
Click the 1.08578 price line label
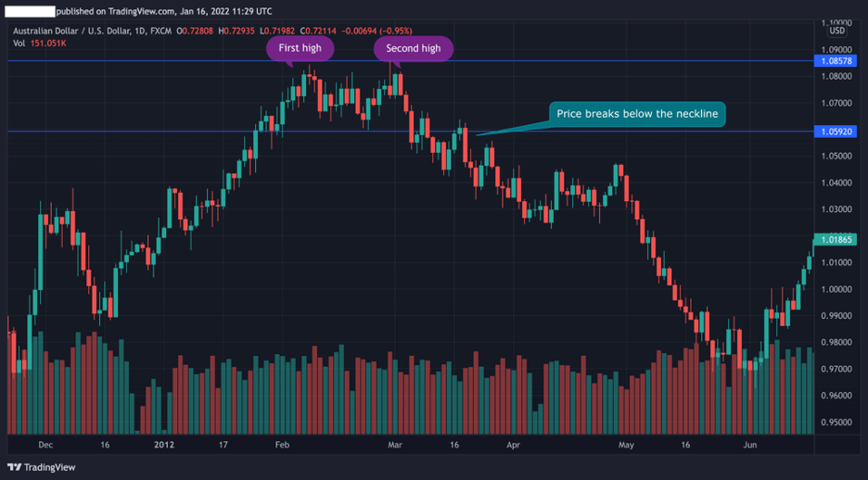(836, 61)
